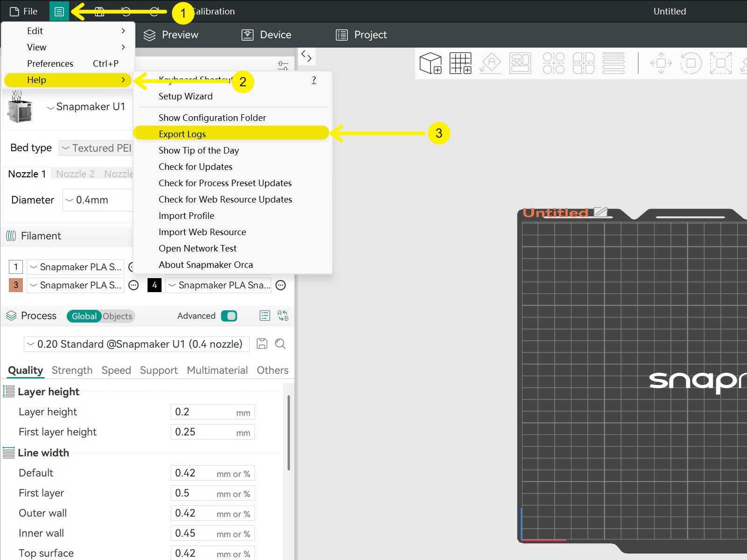
Task: Switch the process scope to Objects
Action: point(118,316)
